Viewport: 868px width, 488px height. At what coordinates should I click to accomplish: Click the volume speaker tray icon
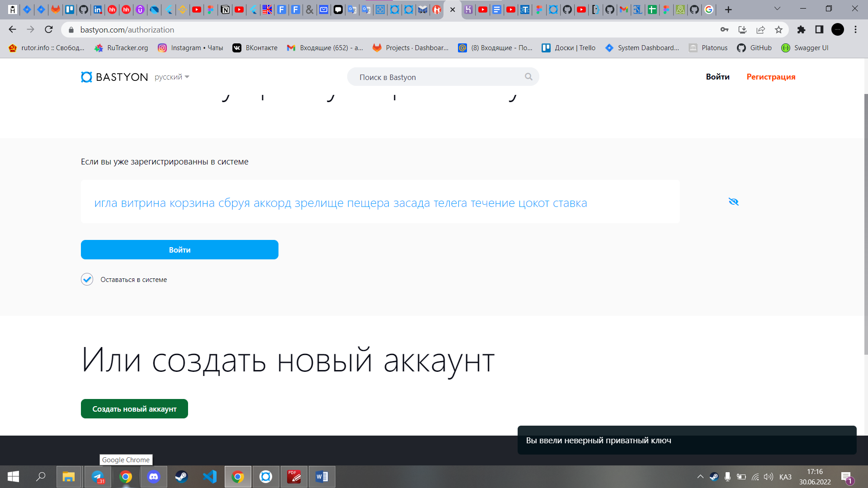[x=768, y=477]
